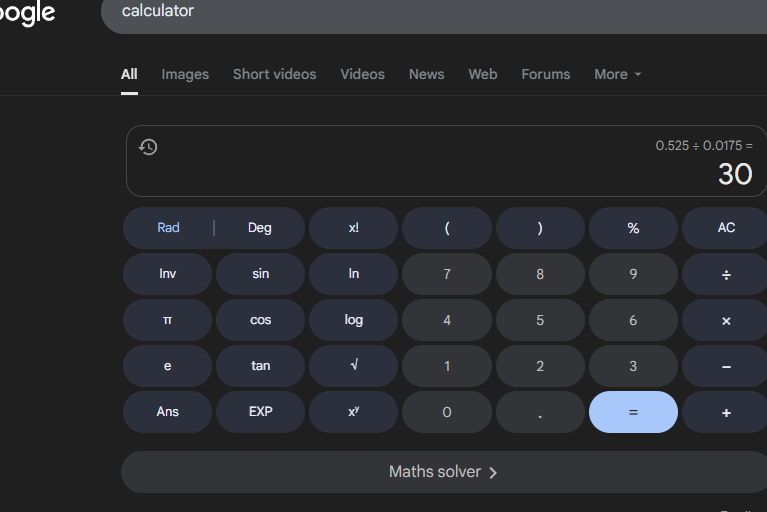Viewport: 767px width, 512px height.
Task: Click digit 2 on the calculator
Action: click(x=540, y=366)
